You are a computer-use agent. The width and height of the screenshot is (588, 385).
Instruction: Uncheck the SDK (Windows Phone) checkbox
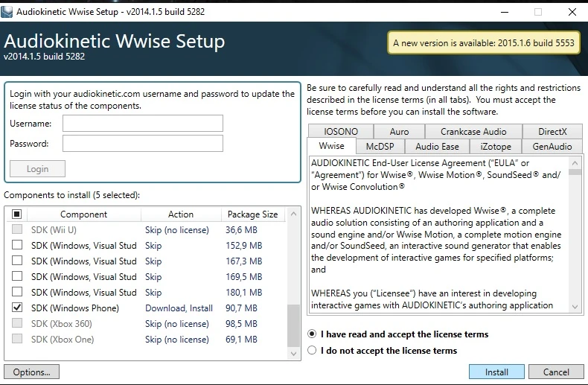(17, 308)
